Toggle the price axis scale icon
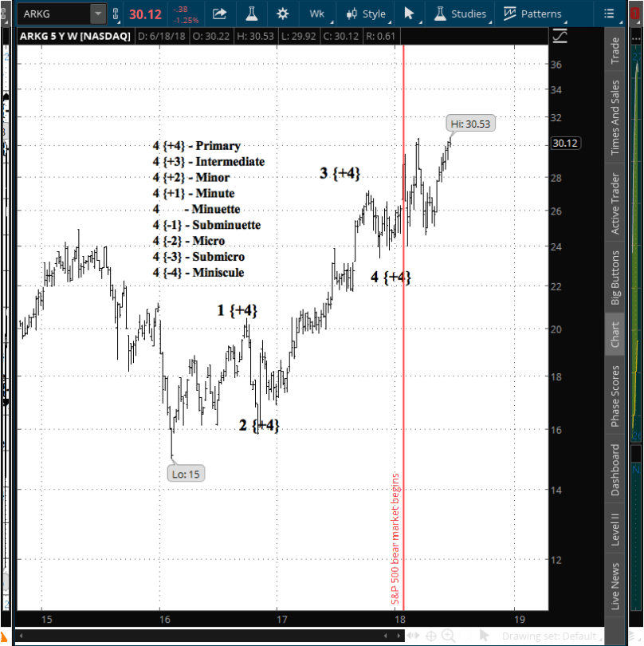The image size is (644, 646). [x=560, y=37]
